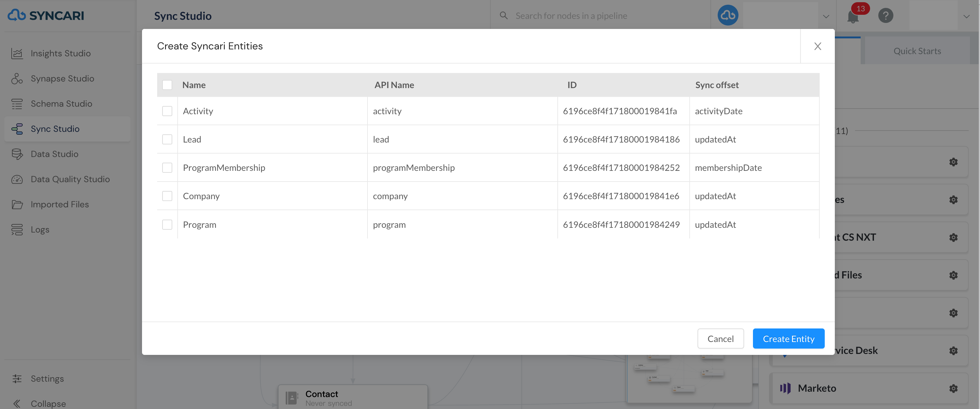Switch to the Quick Starts tab
The width and height of the screenshot is (980, 409).
(917, 51)
